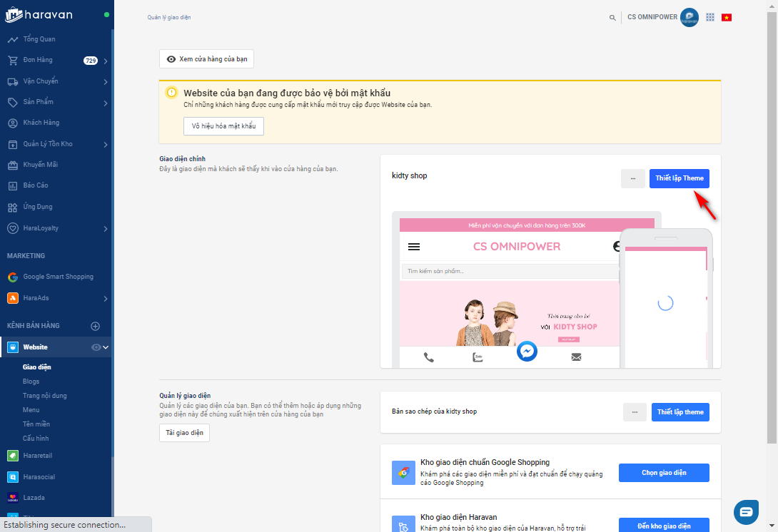Viewport: 778px width, 532px height.
Task: Expand the Đơn Hàng menu arrow
Action: pyautogui.click(x=106, y=61)
